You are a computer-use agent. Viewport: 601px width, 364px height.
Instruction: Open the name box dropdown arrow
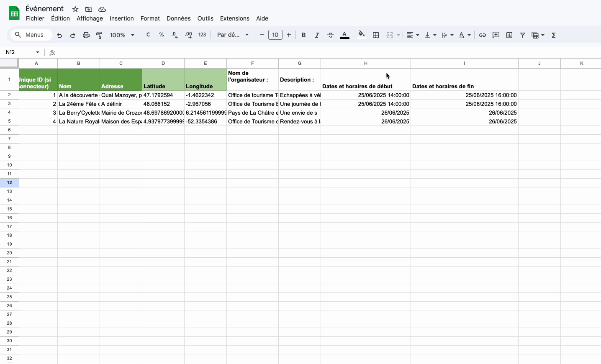[x=38, y=52]
